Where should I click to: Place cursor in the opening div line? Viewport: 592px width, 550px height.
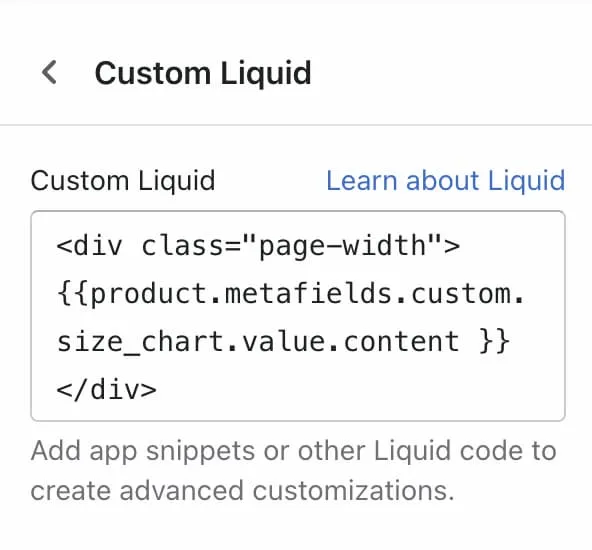point(258,246)
